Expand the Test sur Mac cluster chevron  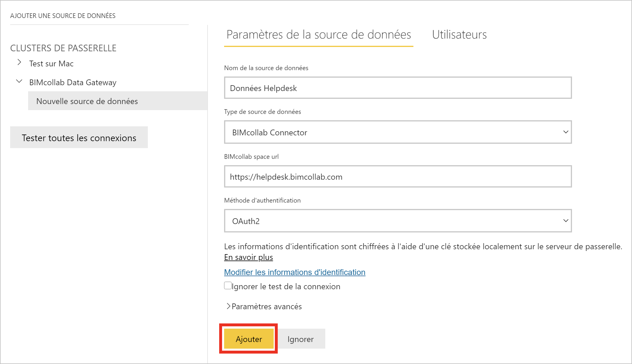coord(19,62)
